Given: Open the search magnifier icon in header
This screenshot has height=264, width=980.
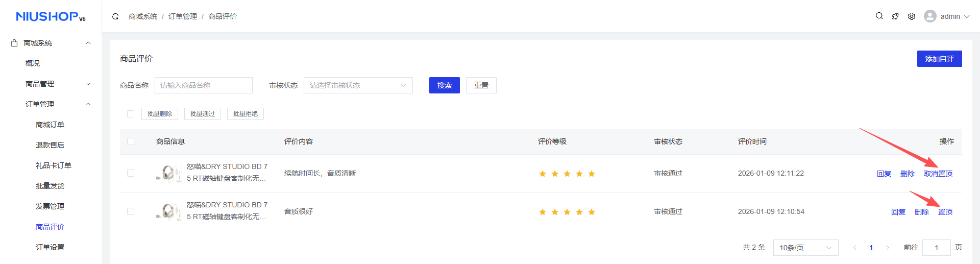Looking at the screenshot, I should [x=879, y=16].
